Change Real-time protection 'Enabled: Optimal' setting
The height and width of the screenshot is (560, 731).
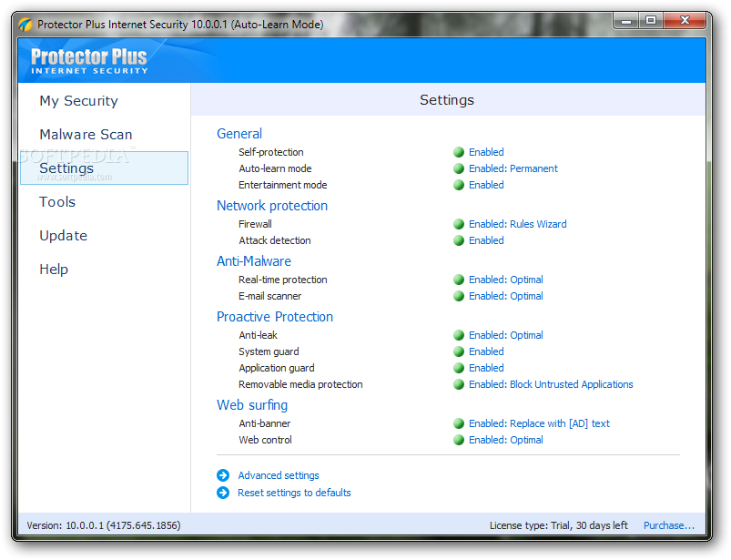tap(506, 280)
